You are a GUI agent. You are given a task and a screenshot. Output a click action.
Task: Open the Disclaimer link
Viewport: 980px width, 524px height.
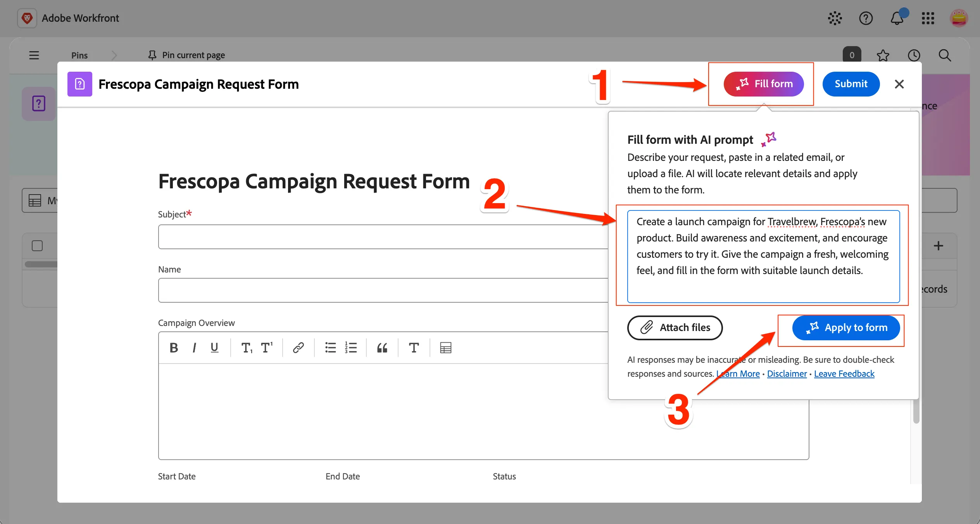pyautogui.click(x=787, y=374)
